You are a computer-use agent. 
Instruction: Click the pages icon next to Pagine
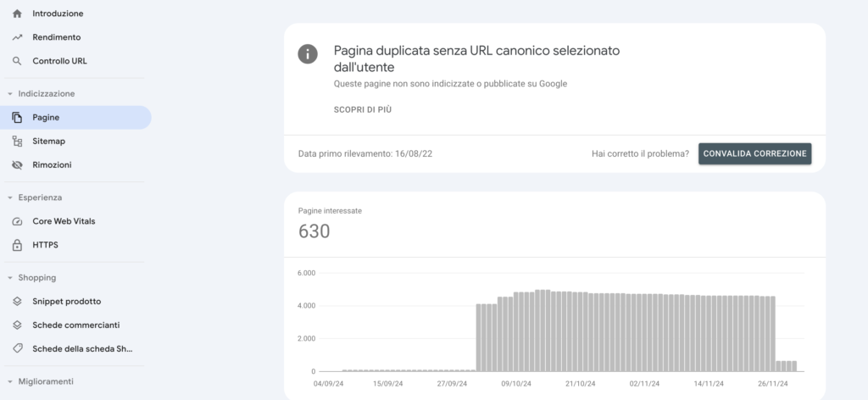17,117
